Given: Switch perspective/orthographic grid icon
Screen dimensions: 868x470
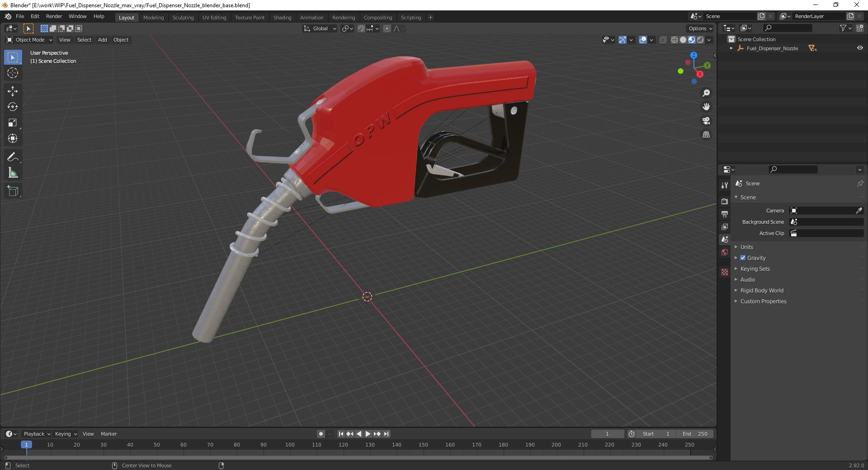Looking at the screenshot, I should point(706,135).
